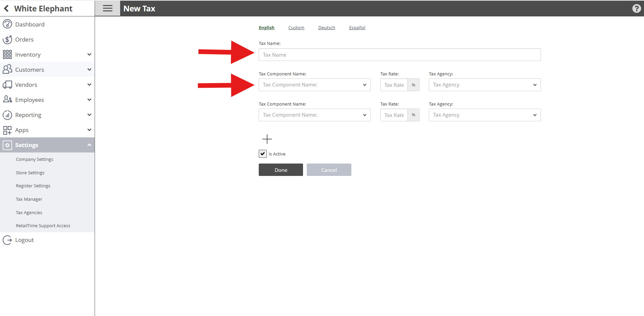Screen dimensions: 644x316
Task: Expand the Inventory menu chevron
Action: [x=89, y=54]
